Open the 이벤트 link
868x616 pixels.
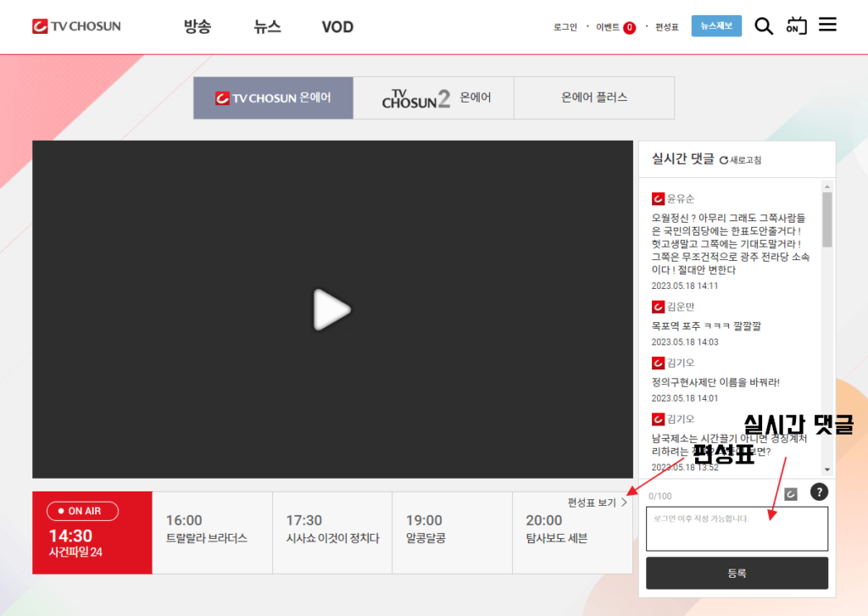(607, 27)
